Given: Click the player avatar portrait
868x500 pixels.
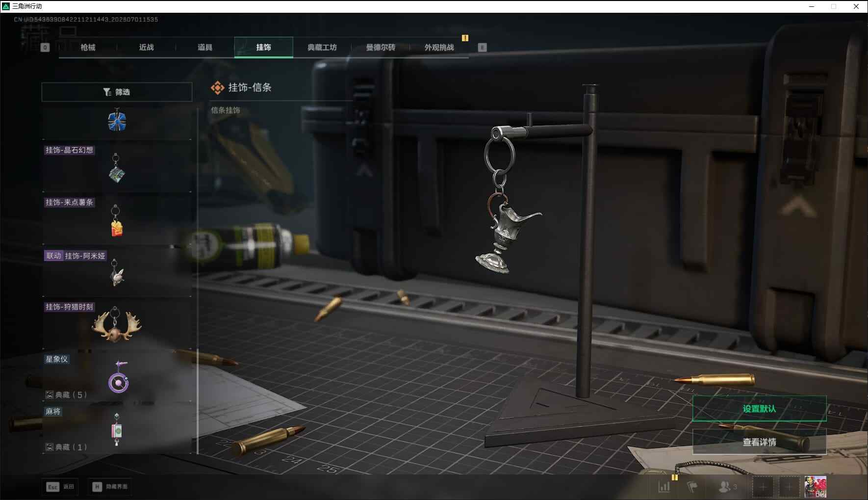Looking at the screenshot, I should [815, 487].
